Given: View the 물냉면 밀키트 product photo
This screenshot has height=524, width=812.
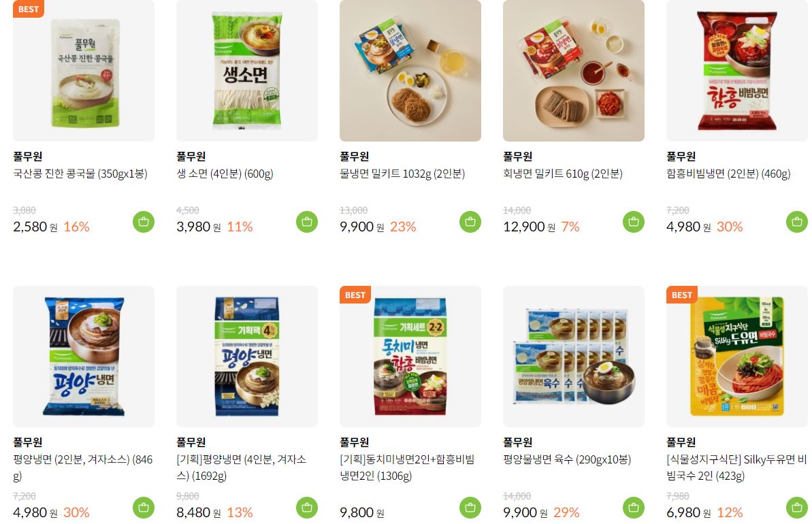Looking at the screenshot, I should coord(410,70).
